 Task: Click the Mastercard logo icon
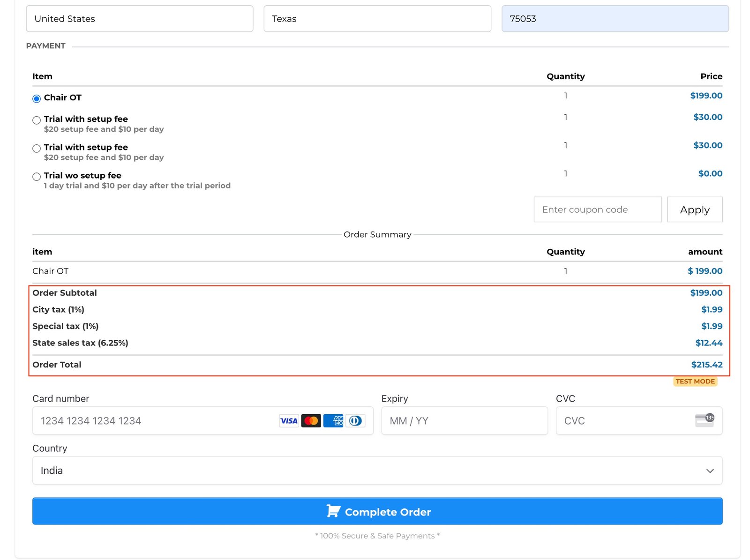311,421
